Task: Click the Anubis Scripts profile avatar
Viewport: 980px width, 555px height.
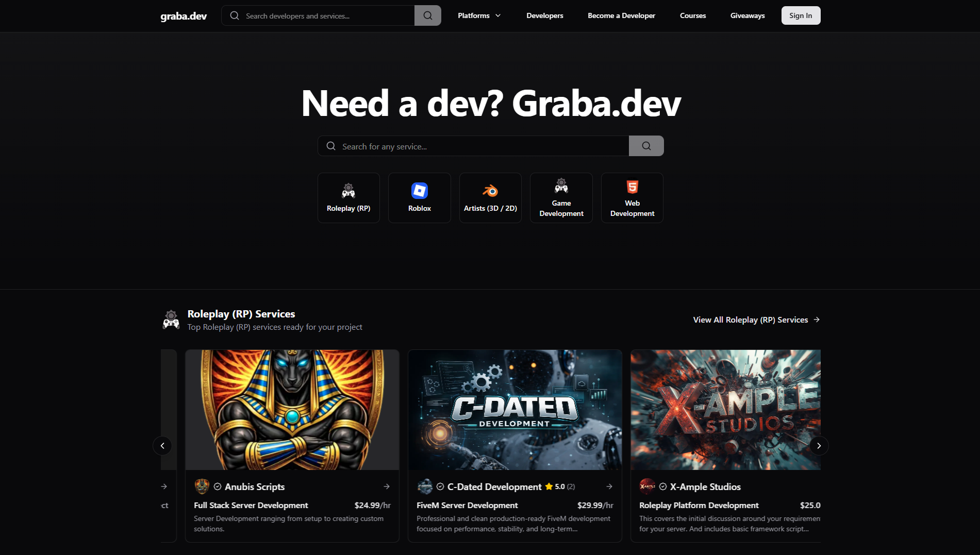Action: 202,486
